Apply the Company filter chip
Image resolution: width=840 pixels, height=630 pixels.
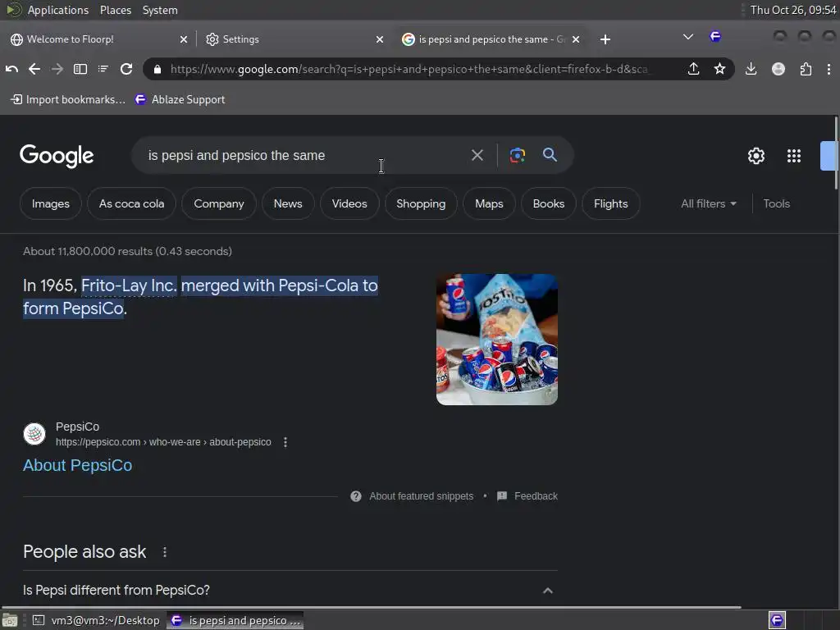(x=218, y=204)
